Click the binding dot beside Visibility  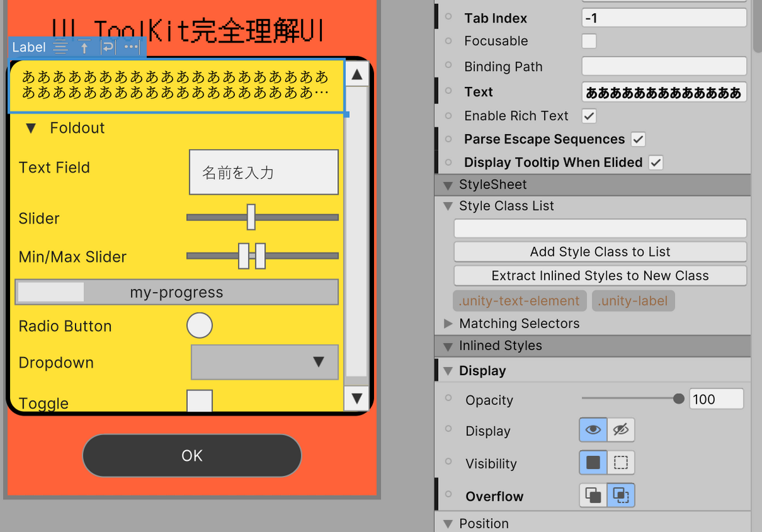pos(449,462)
